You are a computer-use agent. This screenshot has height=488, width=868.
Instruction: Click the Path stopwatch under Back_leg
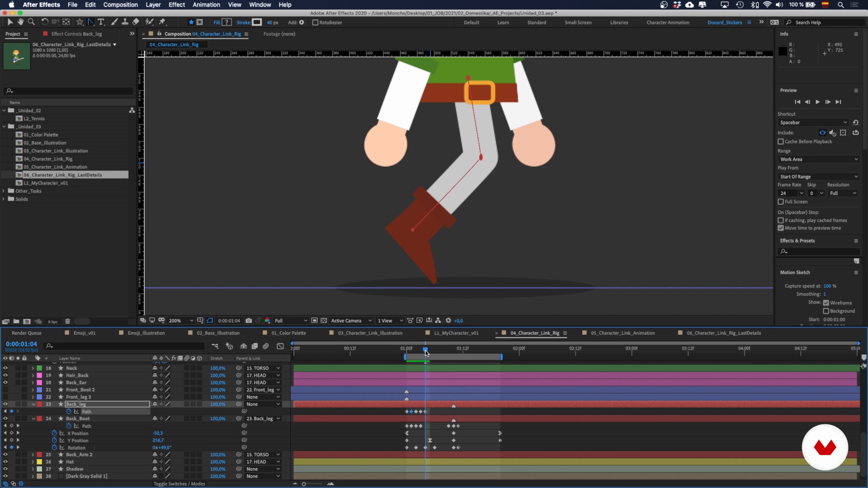(x=69, y=411)
